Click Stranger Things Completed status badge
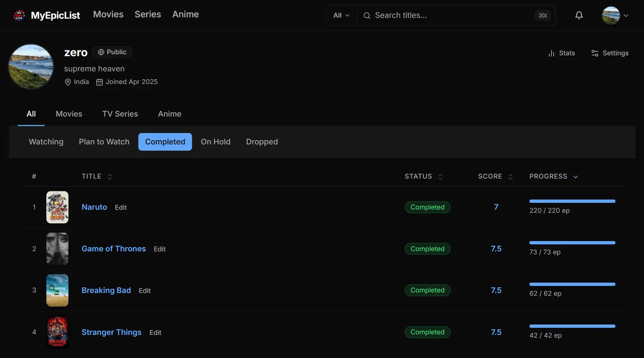The image size is (644, 358). 428,332
